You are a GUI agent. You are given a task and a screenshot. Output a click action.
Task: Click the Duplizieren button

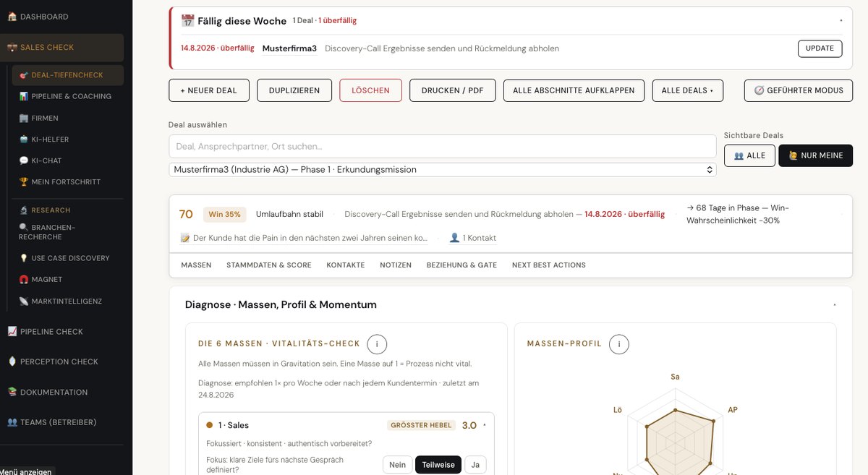[x=294, y=90]
